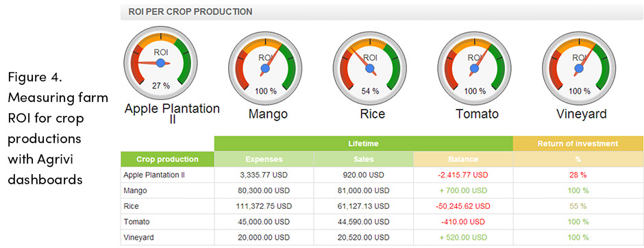Click balance value '-410.00 USD'

(x=463, y=222)
